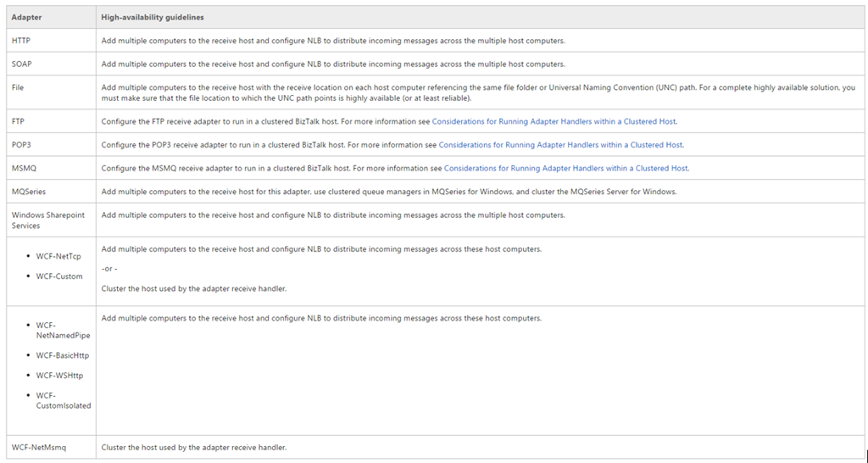The width and height of the screenshot is (868, 463).
Task: Click the WCF-CustomIsolated list item
Action: 64,400
